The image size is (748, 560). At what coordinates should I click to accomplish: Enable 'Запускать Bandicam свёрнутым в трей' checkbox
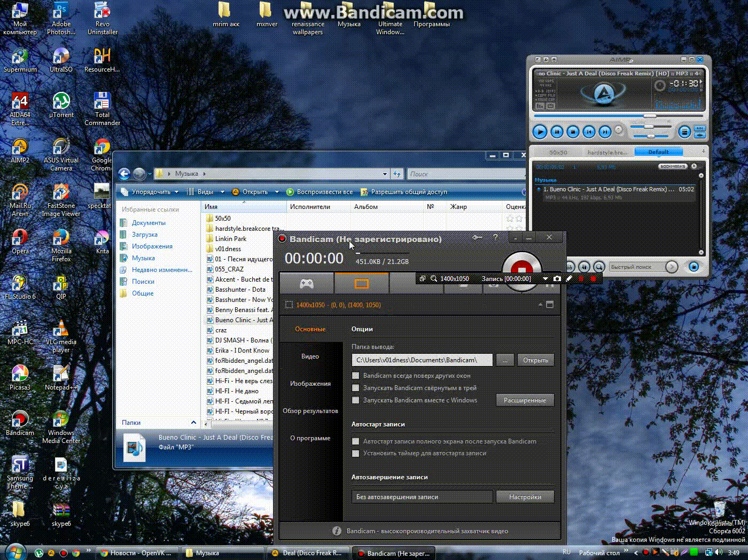pyautogui.click(x=355, y=388)
